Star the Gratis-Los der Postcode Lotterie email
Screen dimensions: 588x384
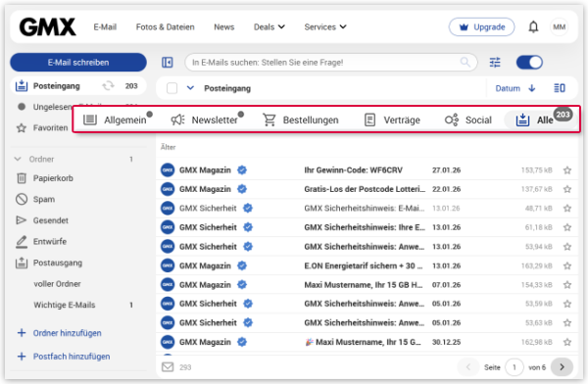[x=567, y=189]
